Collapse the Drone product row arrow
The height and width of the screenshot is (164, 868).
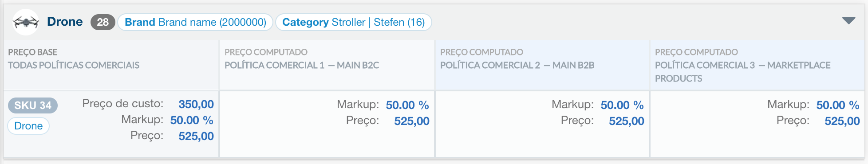point(848,21)
